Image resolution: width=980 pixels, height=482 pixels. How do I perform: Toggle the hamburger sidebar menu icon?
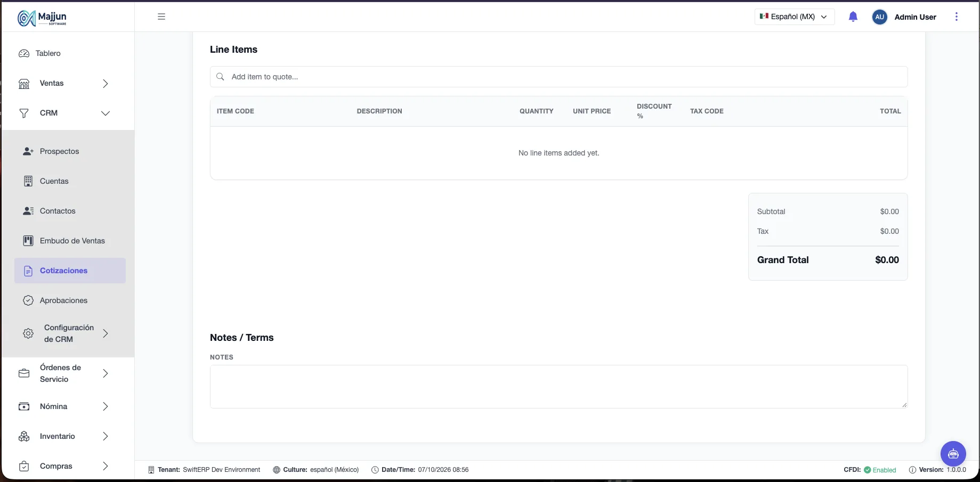161,17
